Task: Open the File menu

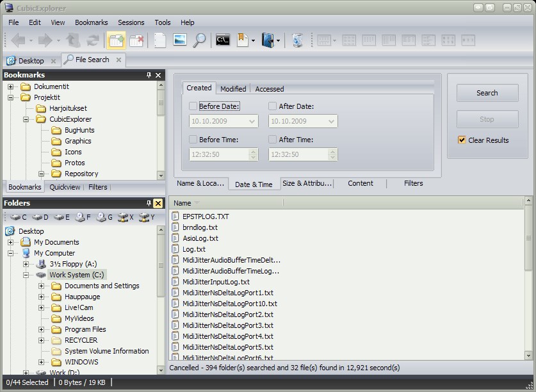Action: [x=13, y=22]
